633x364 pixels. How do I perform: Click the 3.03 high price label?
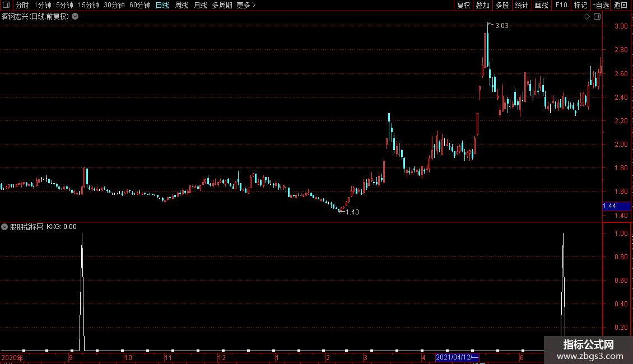coord(502,26)
